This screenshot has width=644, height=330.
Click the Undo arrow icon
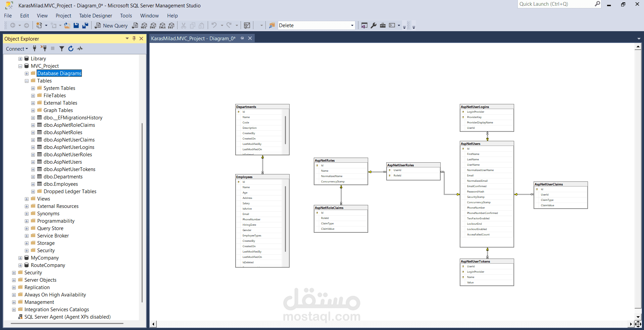(x=214, y=25)
